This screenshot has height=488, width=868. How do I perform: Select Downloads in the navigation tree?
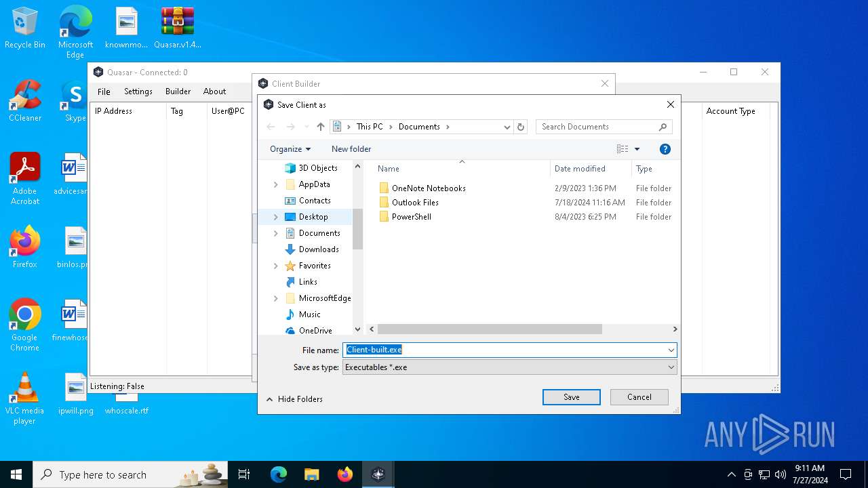tap(319, 249)
